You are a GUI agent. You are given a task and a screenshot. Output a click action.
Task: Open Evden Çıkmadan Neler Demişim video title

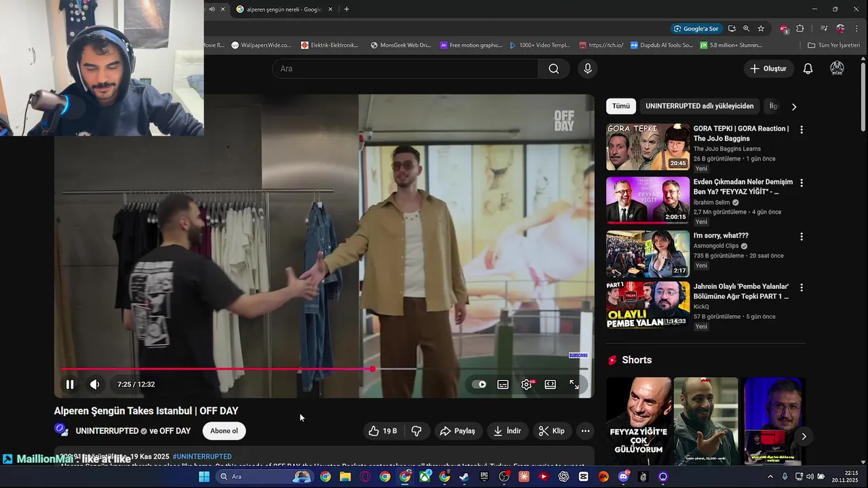pos(743,186)
